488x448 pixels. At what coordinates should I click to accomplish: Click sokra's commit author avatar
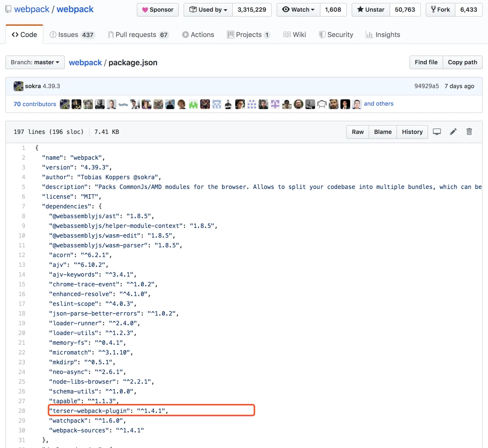pyautogui.click(x=18, y=86)
